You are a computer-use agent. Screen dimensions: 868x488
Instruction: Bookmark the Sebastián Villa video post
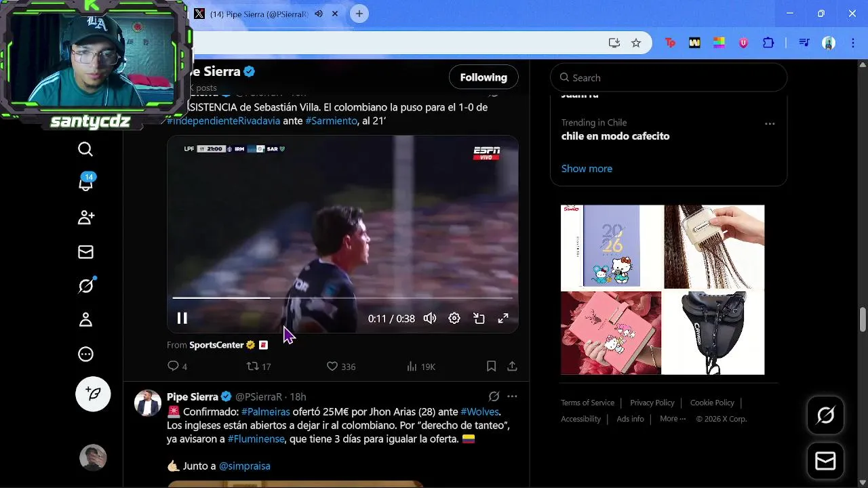pyautogui.click(x=492, y=366)
